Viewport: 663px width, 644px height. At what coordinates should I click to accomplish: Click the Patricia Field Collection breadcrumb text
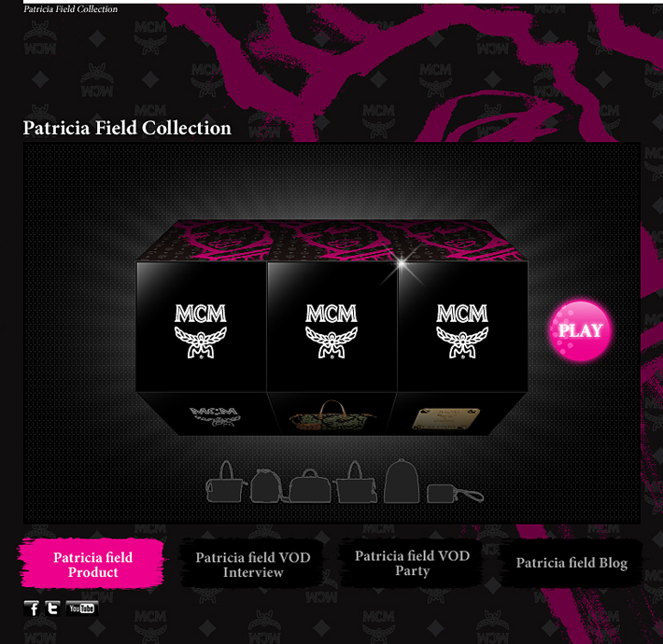tap(71, 9)
